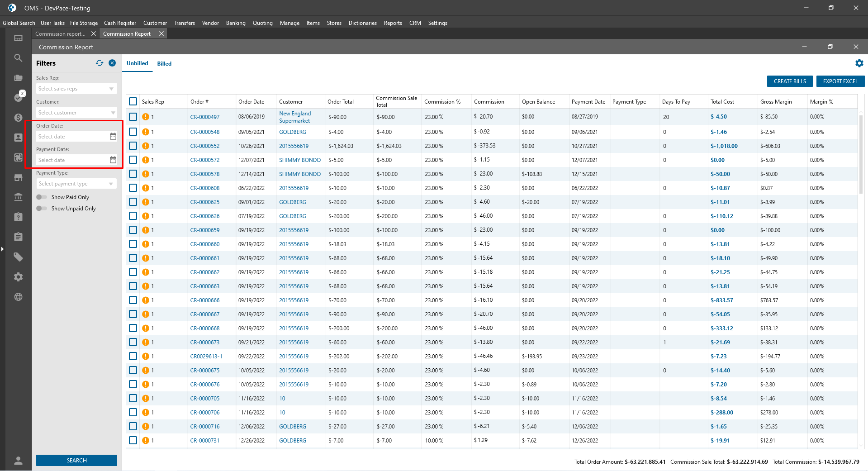Screen dimensions: 868x471
Task: Enable the Show Paid Only toggle
Action: click(x=42, y=197)
